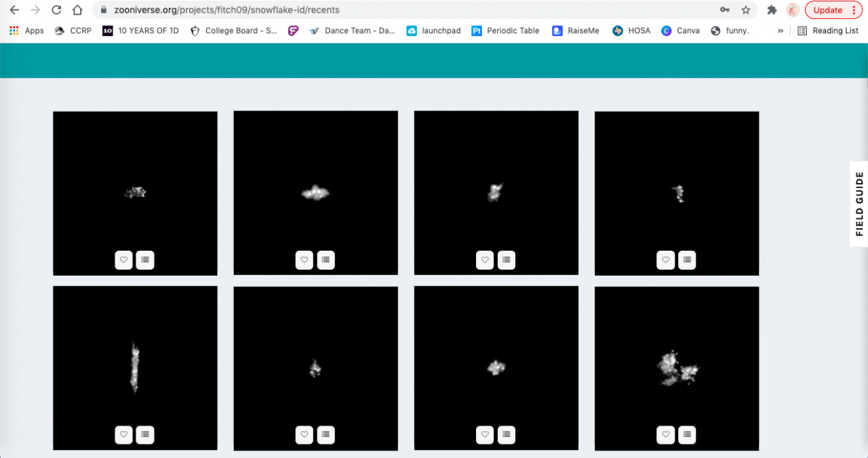Add third top-row snowflake to a collection

coord(506,259)
